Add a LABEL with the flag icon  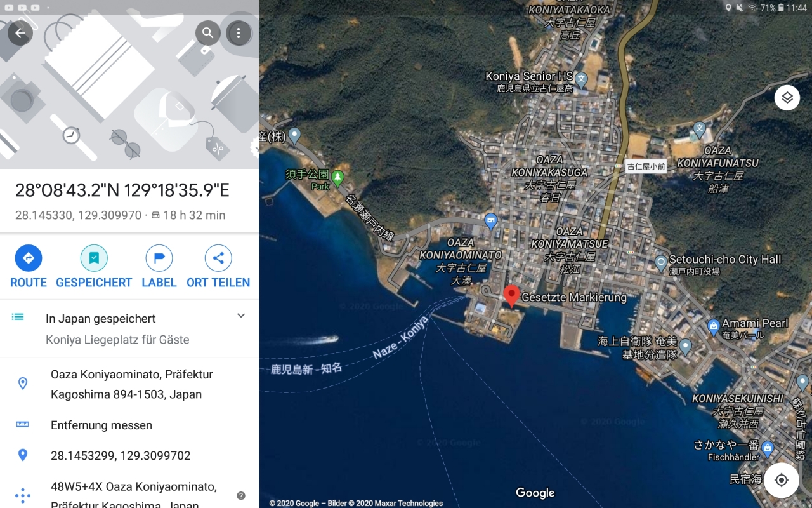tap(159, 258)
